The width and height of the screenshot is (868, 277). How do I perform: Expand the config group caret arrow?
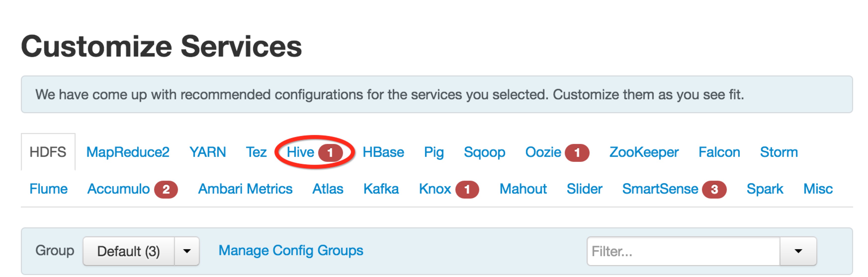[x=187, y=251]
